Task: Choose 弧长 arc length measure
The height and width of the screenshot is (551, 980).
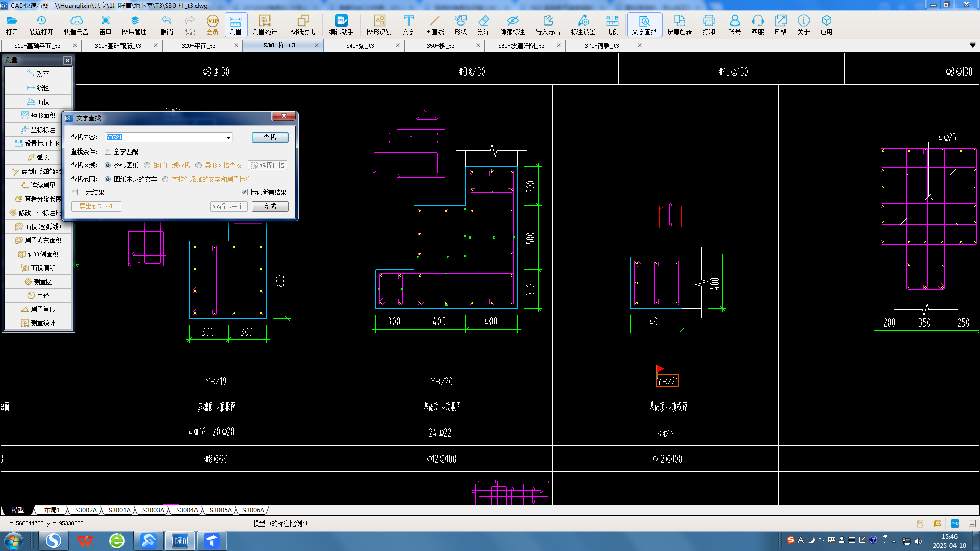Action: click(38, 157)
